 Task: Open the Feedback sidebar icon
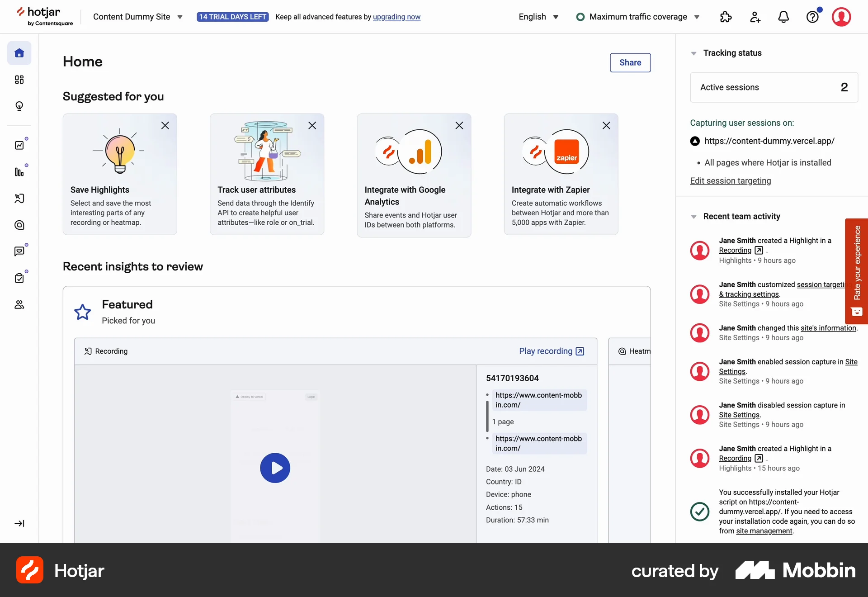click(x=19, y=251)
